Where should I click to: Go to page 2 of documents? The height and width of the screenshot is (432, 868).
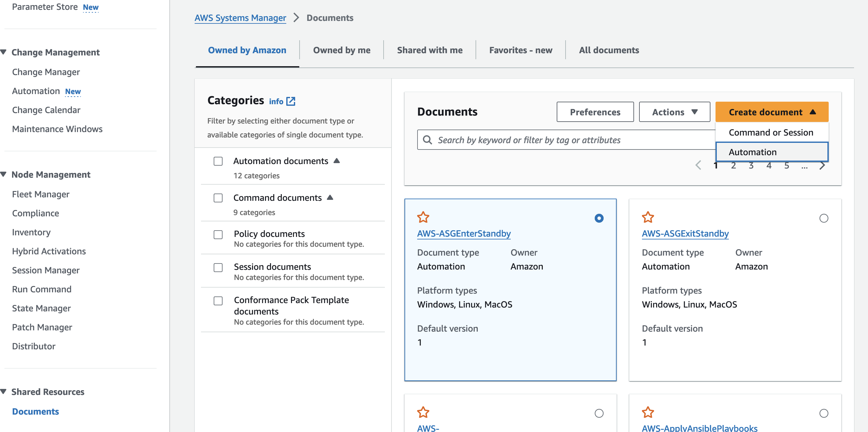point(733,165)
